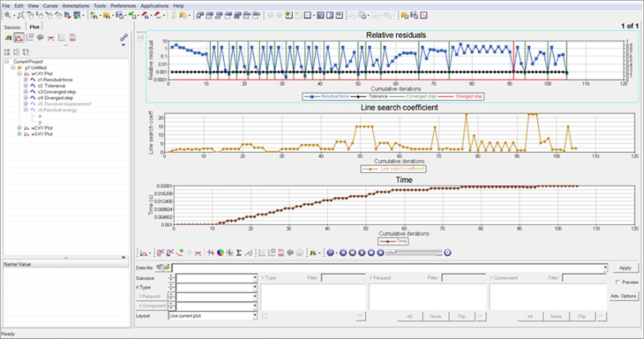The image size is (644, 339).
Task: Open the Curves menu
Action: [50, 5]
